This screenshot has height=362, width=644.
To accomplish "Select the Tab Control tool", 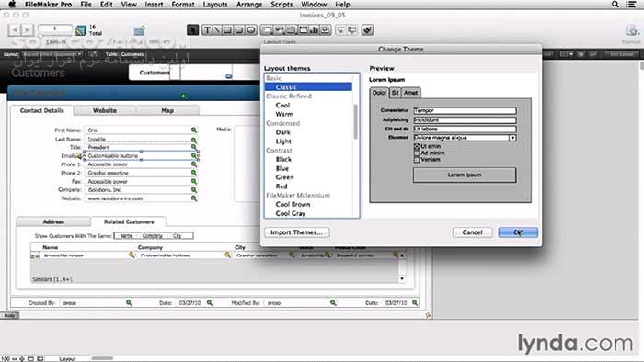I will pos(291,30).
